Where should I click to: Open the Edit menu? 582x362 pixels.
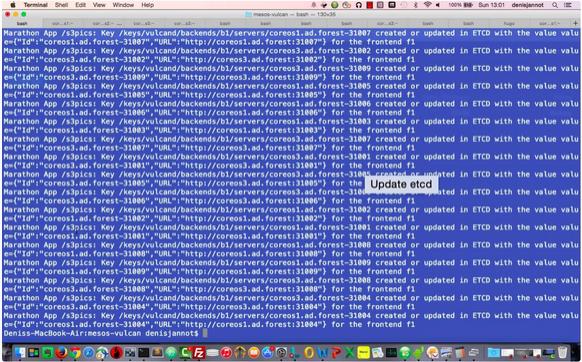[80, 5]
